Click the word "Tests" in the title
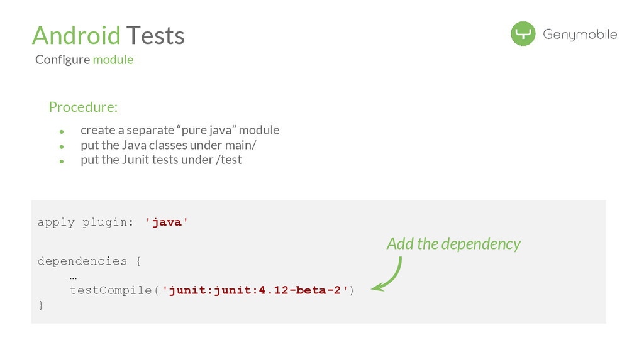The width and height of the screenshot is (644, 362). [x=155, y=35]
